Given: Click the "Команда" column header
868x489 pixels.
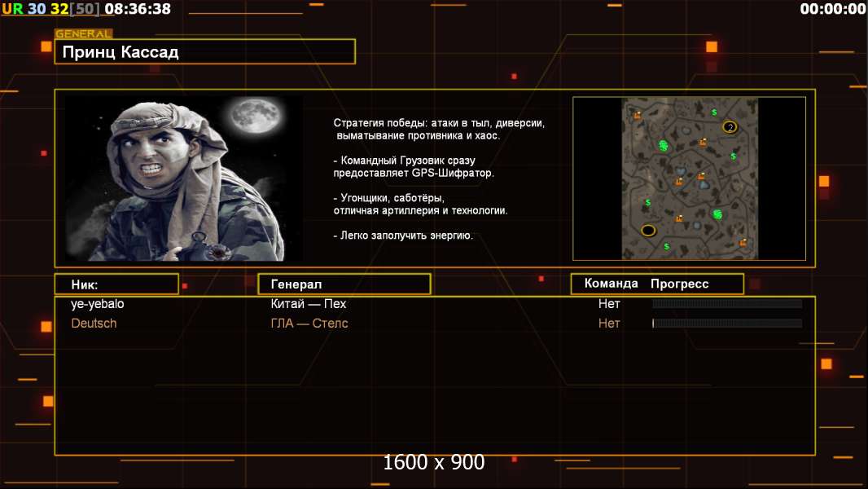Looking at the screenshot, I should [612, 284].
